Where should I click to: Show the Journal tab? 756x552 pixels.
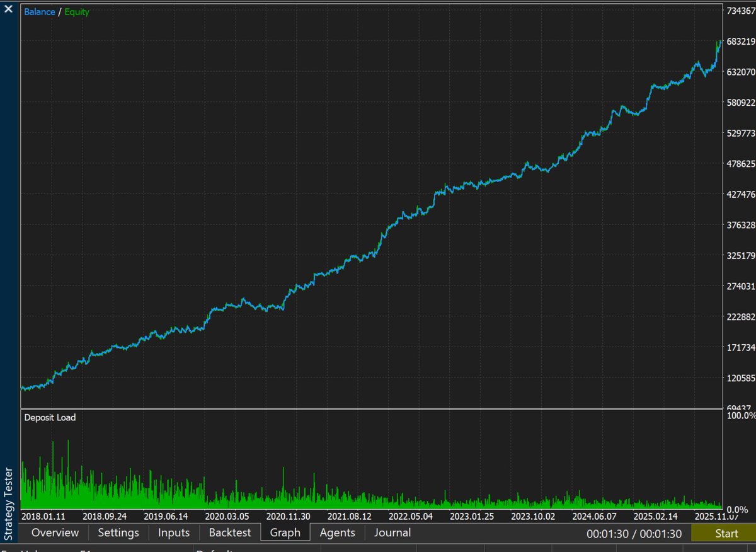392,532
